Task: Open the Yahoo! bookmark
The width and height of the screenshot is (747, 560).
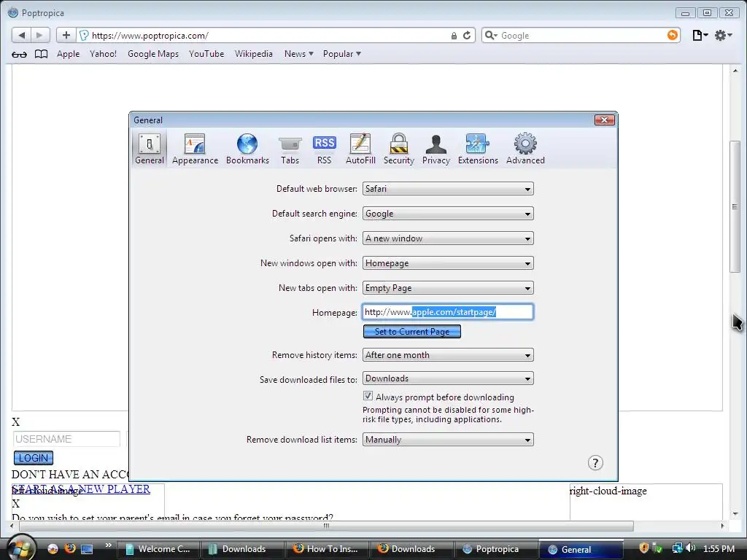Action: [x=103, y=54]
